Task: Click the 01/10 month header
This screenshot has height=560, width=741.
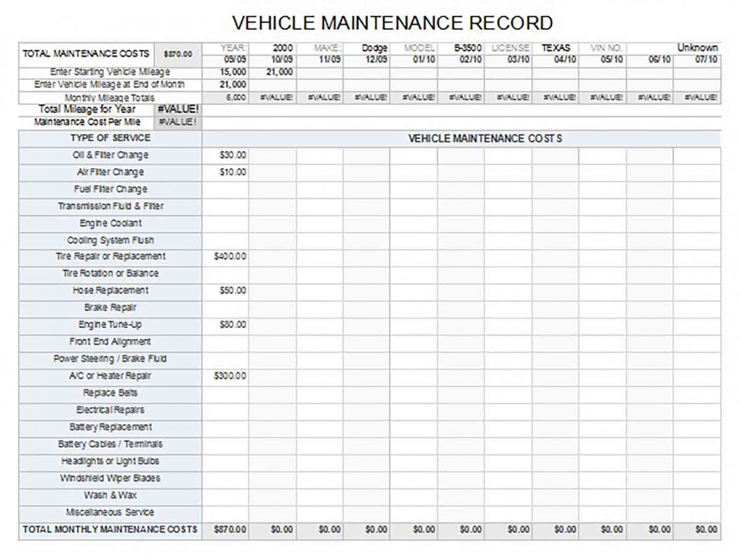Action: click(414, 60)
